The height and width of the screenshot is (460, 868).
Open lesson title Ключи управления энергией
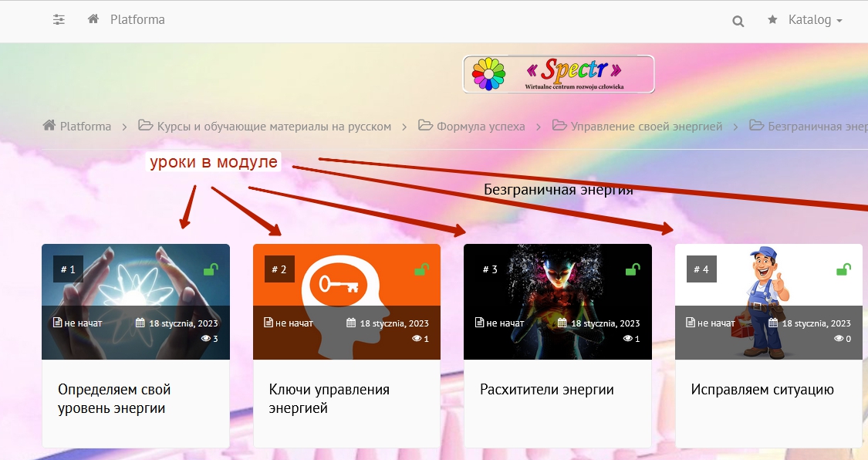[x=329, y=398]
